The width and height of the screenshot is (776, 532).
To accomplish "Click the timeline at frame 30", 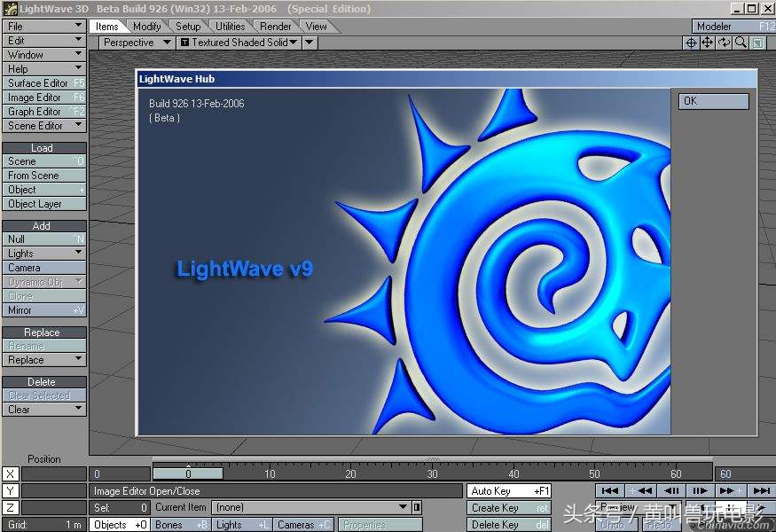I will (x=432, y=474).
